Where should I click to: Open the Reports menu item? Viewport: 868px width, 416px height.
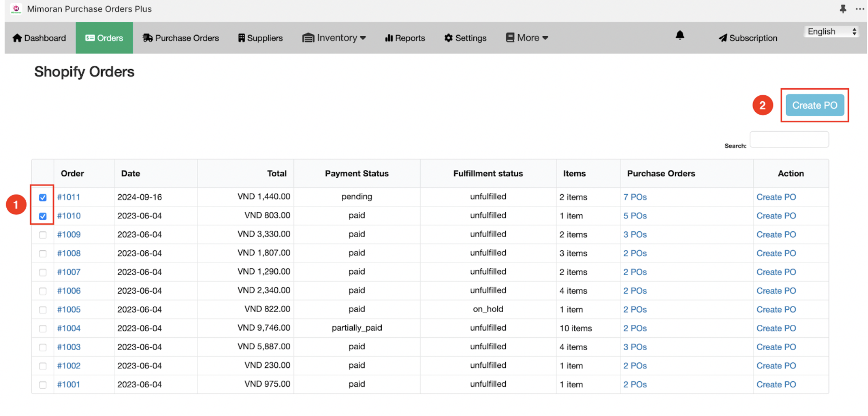[x=405, y=38]
